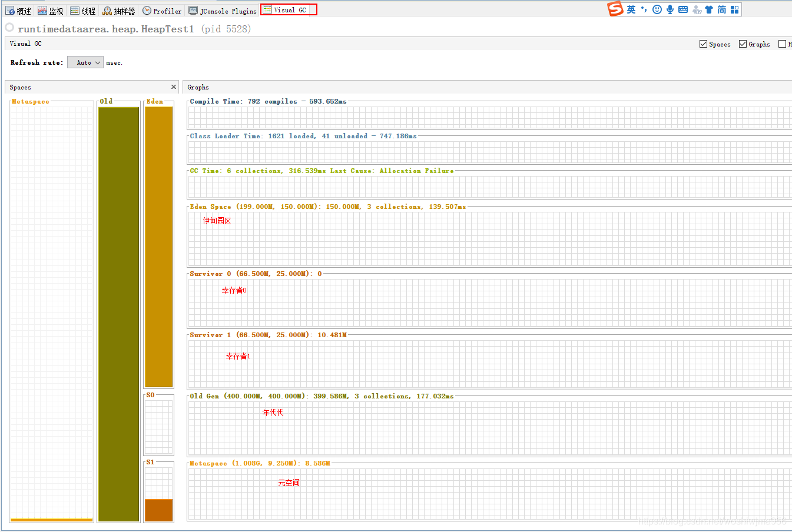
Task: Toggle the punctuation mode in the Sogou bar
Action: (x=644, y=9)
